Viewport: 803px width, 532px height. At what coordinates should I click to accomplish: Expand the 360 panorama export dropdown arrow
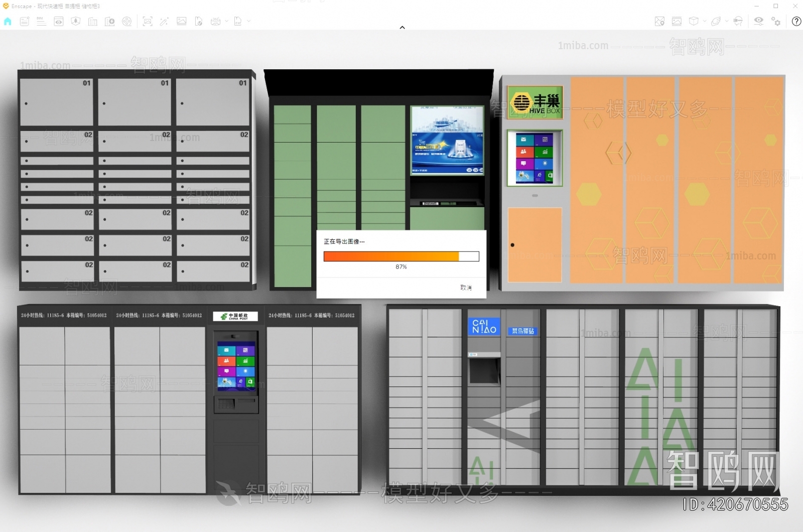click(227, 21)
